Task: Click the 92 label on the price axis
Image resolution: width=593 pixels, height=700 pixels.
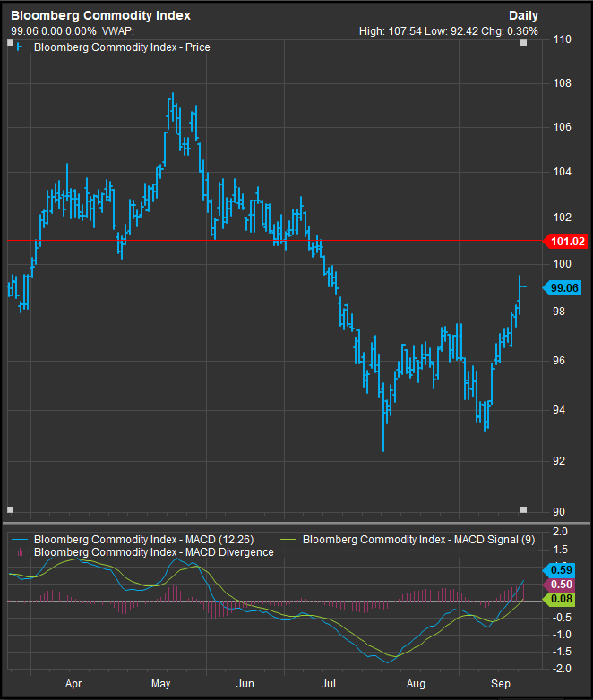Action: [x=559, y=461]
